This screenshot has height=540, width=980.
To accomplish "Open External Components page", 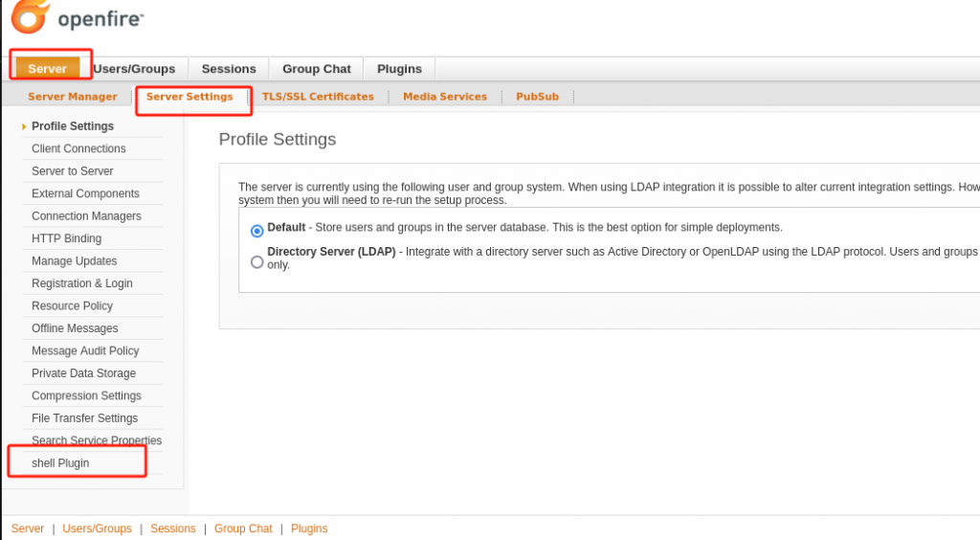I will tap(85, 193).
